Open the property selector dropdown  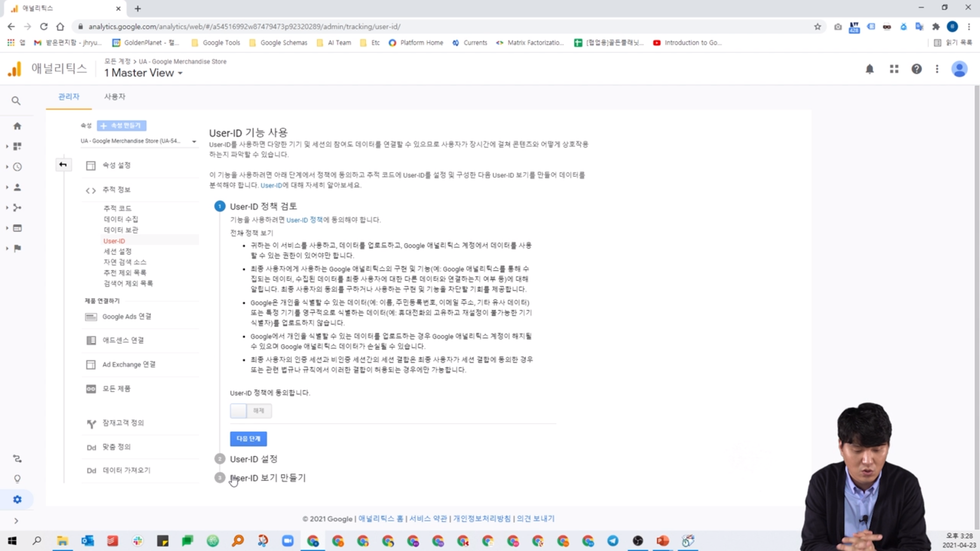click(138, 141)
